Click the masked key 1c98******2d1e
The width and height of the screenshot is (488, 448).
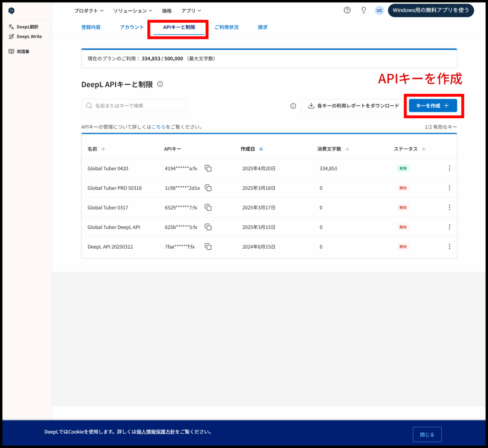tap(183, 188)
